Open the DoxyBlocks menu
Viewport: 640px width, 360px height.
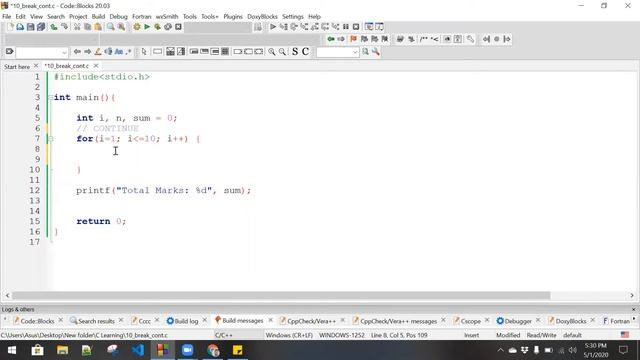pyautogui.click(x=262, y=17)
